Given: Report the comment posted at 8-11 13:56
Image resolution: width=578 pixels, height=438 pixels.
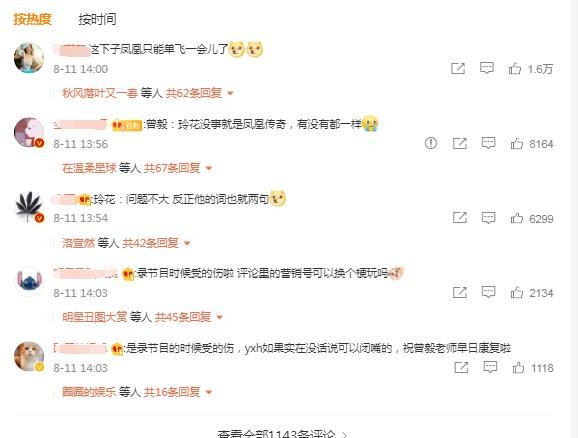Looking at the screenshot, I should [431, 143].
